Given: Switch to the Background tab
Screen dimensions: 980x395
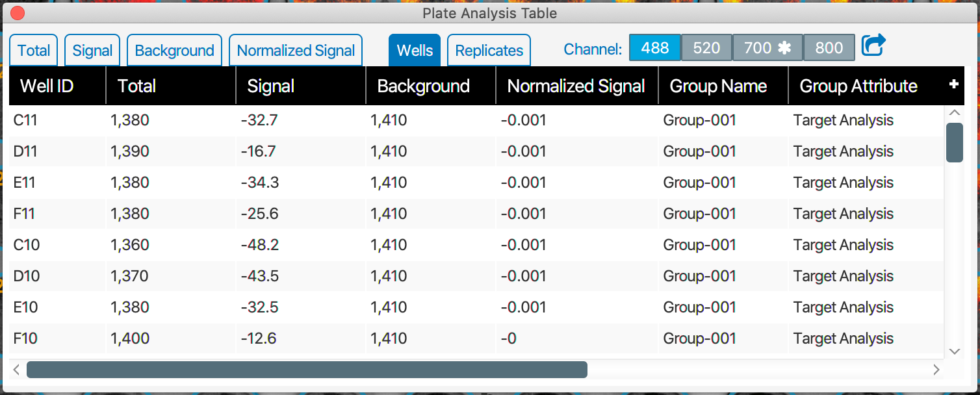Looking at the screenshot, I should pyautogui.click(x=174, y=51).
